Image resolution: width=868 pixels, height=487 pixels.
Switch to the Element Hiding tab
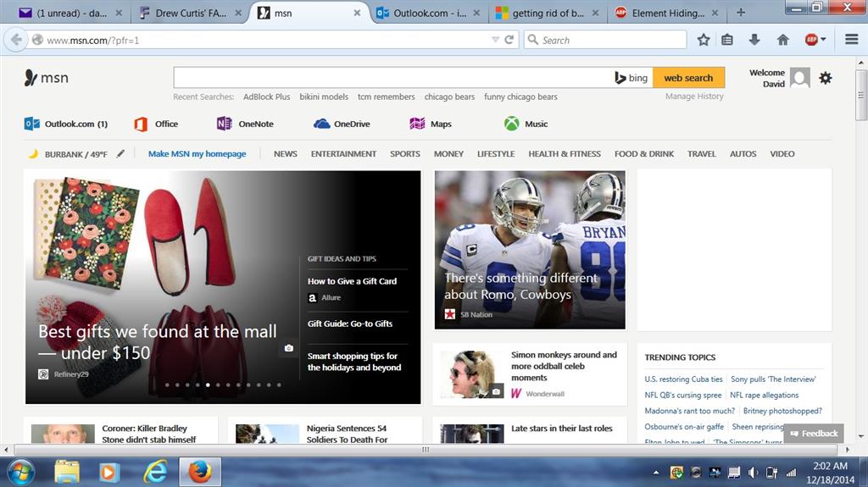click(x=667, y=13)
